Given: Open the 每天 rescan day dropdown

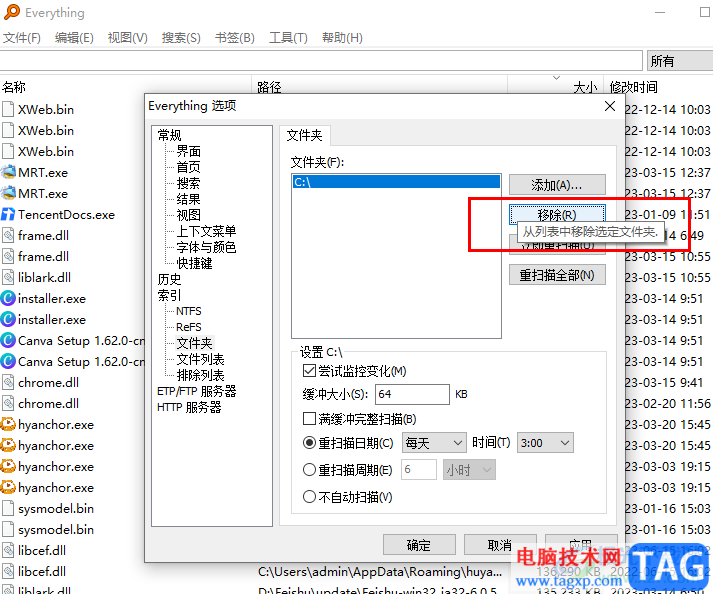Looking at the screenshot, I should [434, 443].
